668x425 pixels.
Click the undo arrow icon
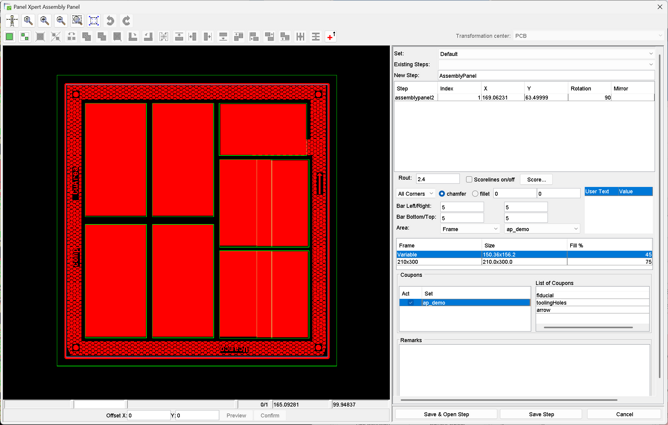pos(110,20)
